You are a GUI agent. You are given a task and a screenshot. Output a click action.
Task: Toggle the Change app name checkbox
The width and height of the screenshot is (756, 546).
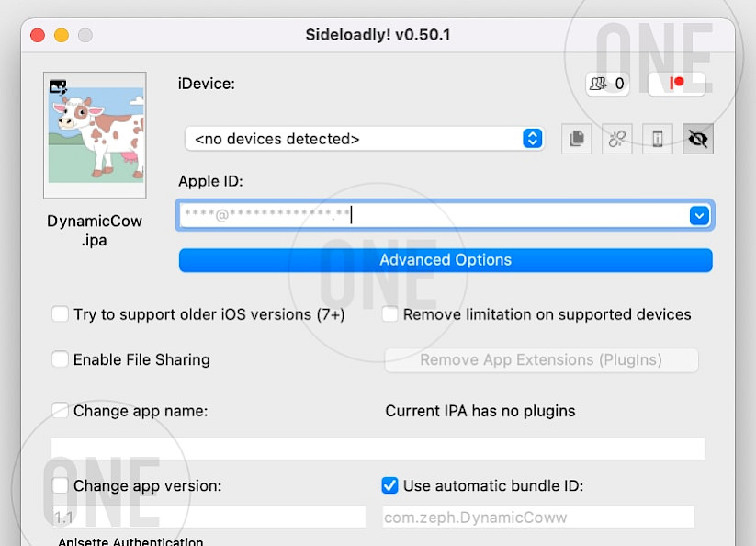(x=60, y=411)
